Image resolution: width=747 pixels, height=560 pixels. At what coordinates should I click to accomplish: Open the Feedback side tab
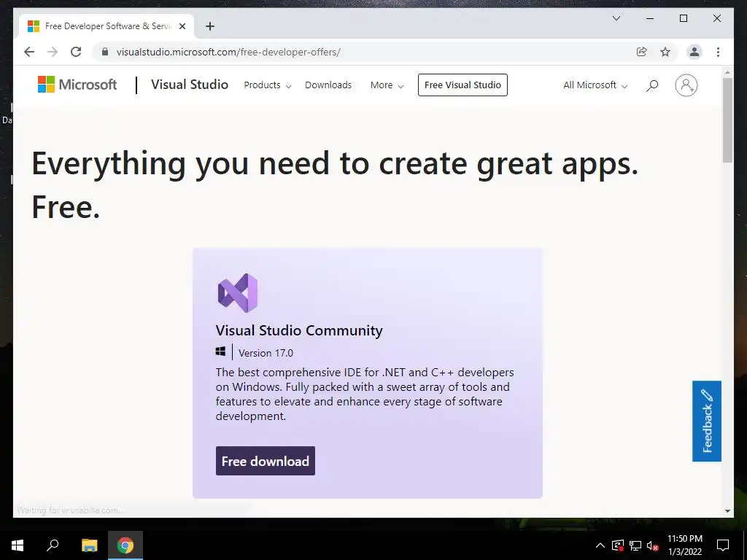(706, 421)
